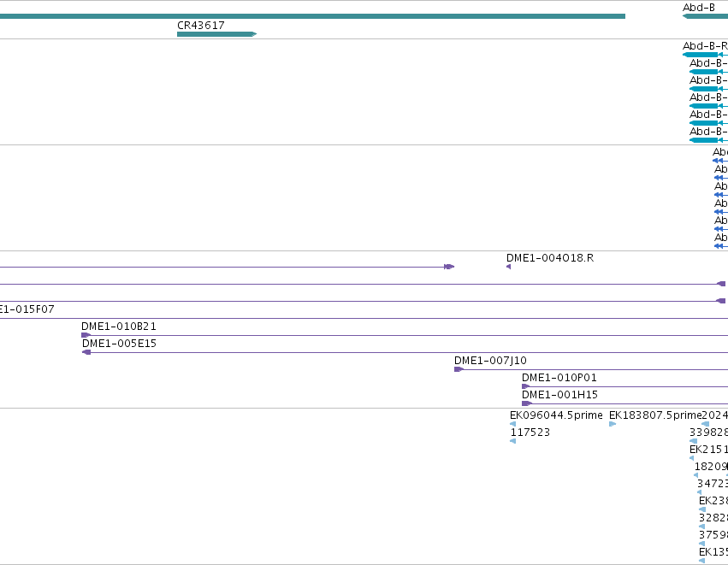Click the teal CR43617 gene bar
This screenshot has height=565, width=728.
[x=216, y=34]
